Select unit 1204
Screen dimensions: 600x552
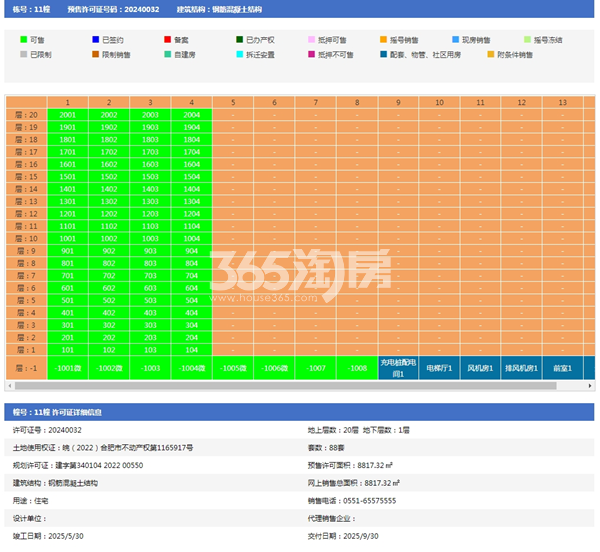(x=192, y=214)
